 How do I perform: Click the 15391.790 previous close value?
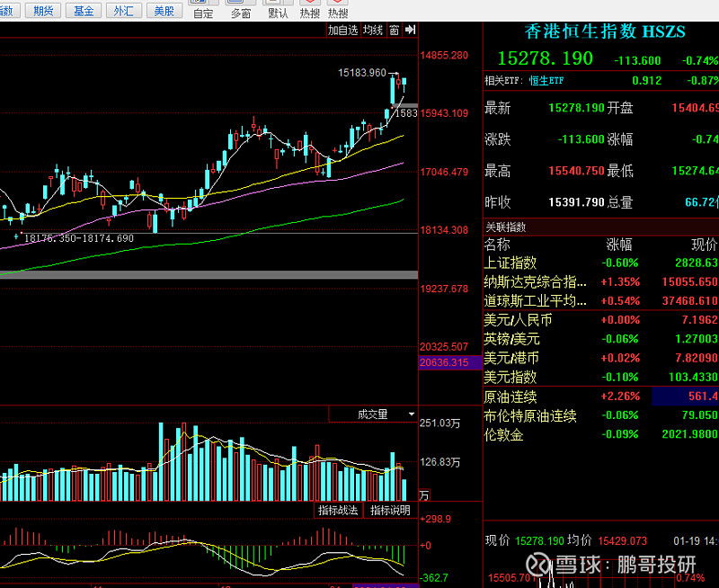click(576, 202)
